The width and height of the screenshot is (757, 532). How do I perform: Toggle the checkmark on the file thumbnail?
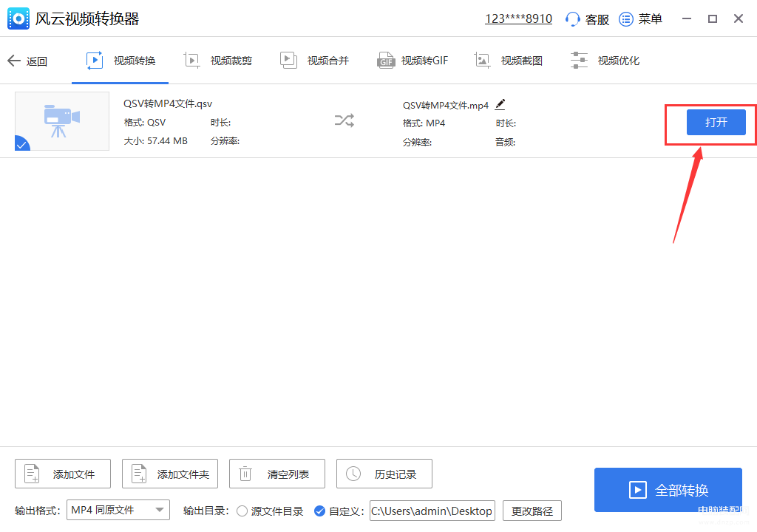pos(21,144)
